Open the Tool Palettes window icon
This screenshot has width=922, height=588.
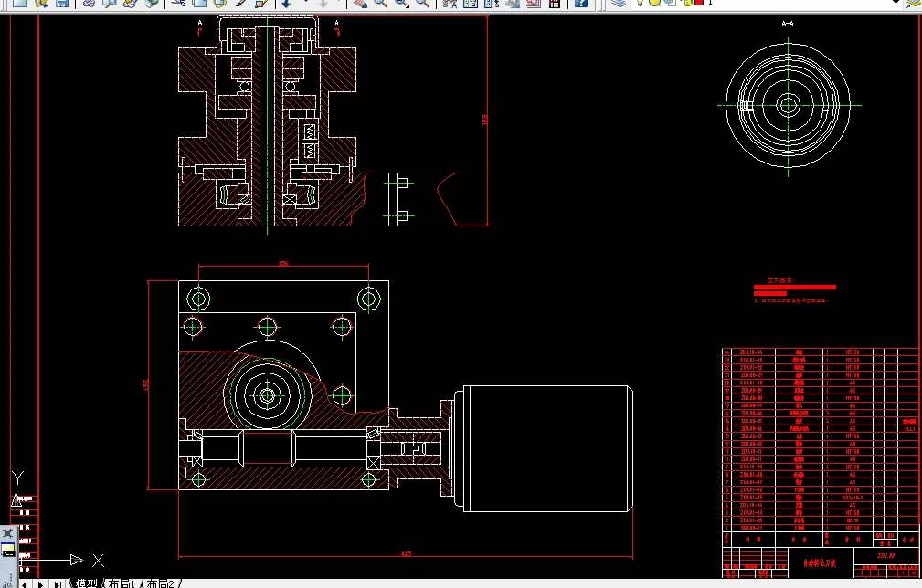(x=492, y=3)
